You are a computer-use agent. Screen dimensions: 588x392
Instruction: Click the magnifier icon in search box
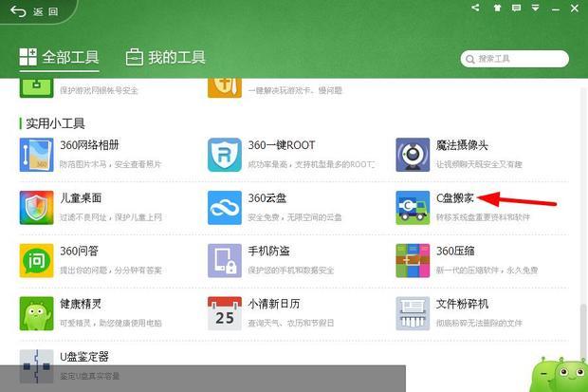pyautogui.click(x=469, y=59)
